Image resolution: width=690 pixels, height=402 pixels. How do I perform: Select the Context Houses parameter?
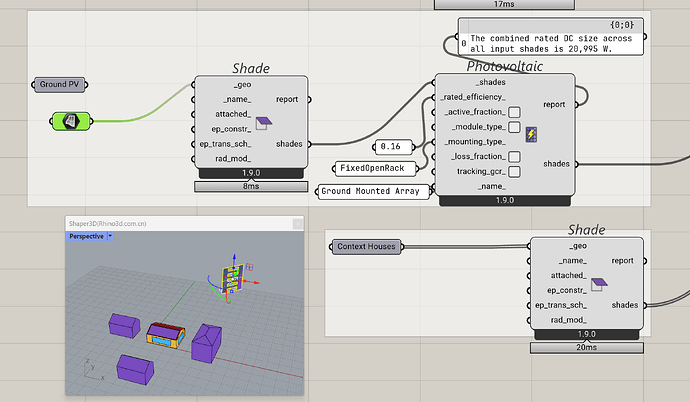click(365, 246)
